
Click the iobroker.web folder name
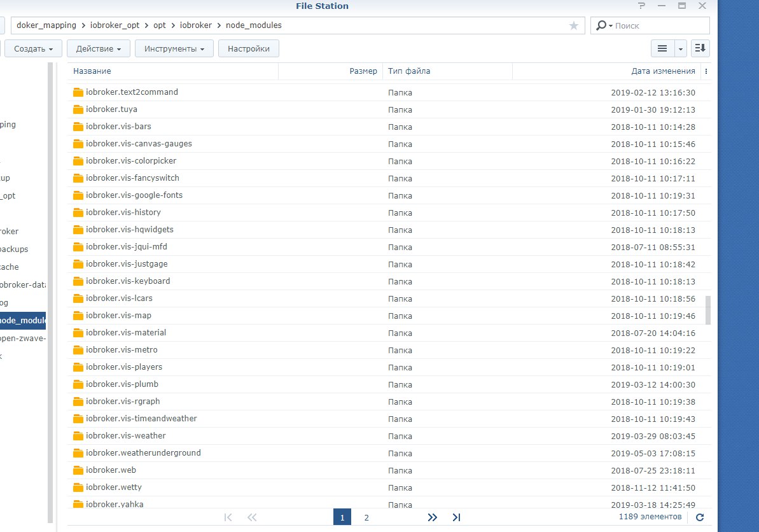(x=111, y=470)
